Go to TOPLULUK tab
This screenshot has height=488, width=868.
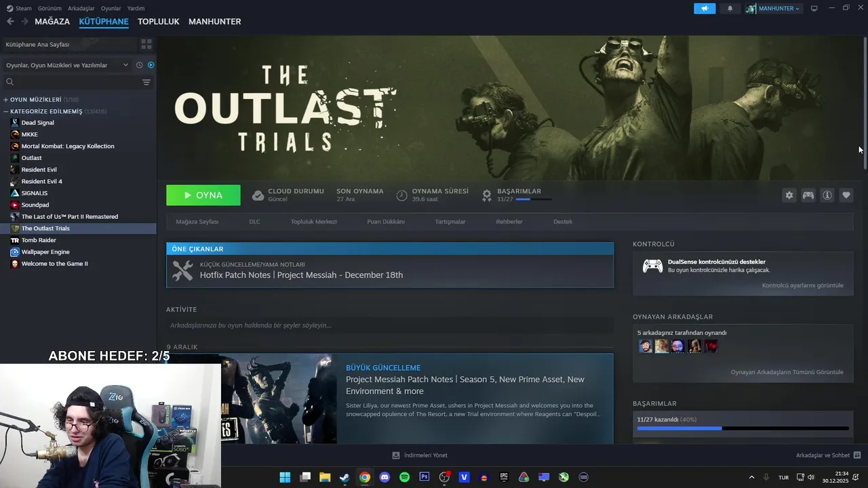[x=159, y=22]
